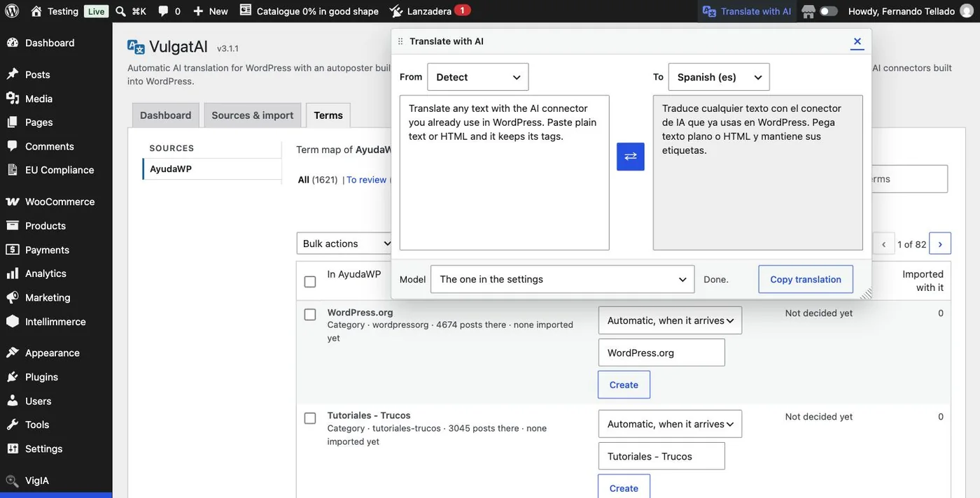Open the From language Detect dropdown
Viewport: 980px width, 498px height.
478,77
